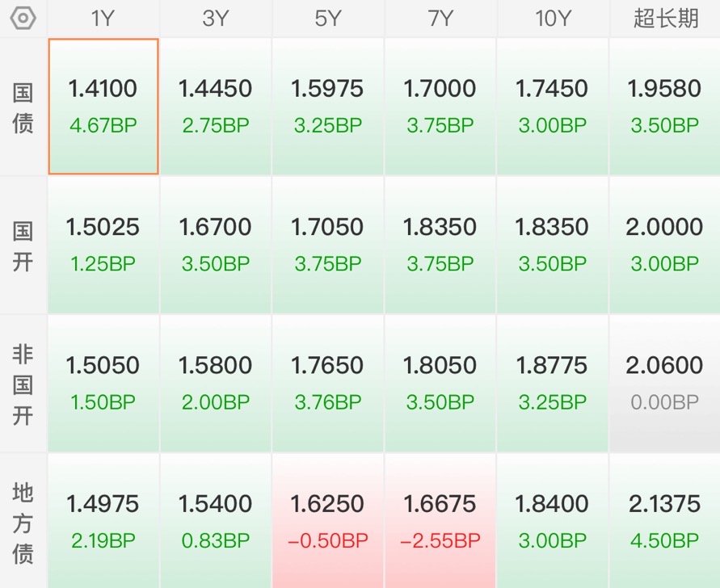The image size is (720, 588).
Task: Open the red 地方债 5Y cell 1.6250
Action: click(328, 522)
